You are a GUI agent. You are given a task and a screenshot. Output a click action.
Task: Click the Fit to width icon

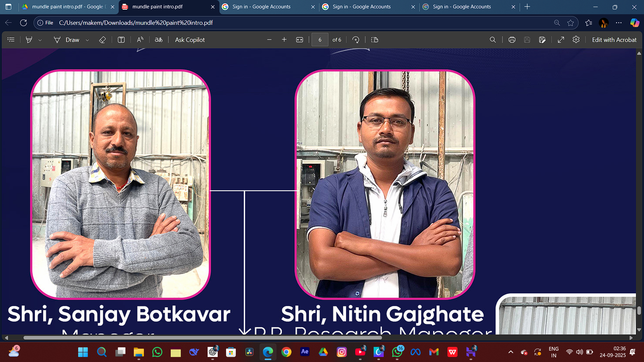tap(300, 40)
